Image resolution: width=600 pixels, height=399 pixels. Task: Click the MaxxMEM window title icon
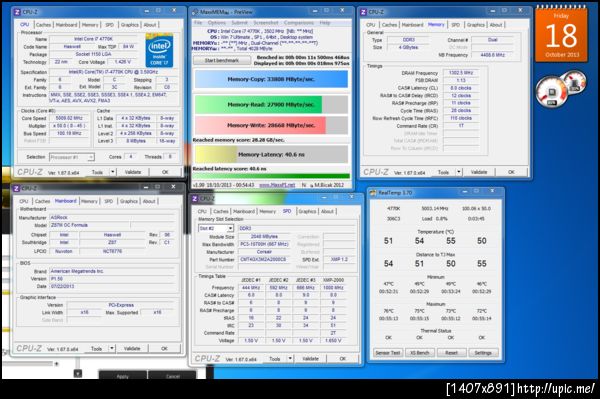click(196, 12)
